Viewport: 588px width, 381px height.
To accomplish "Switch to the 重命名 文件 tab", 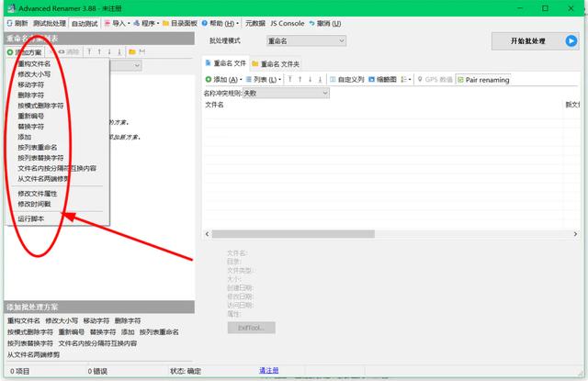I will (x=226, y=63).
